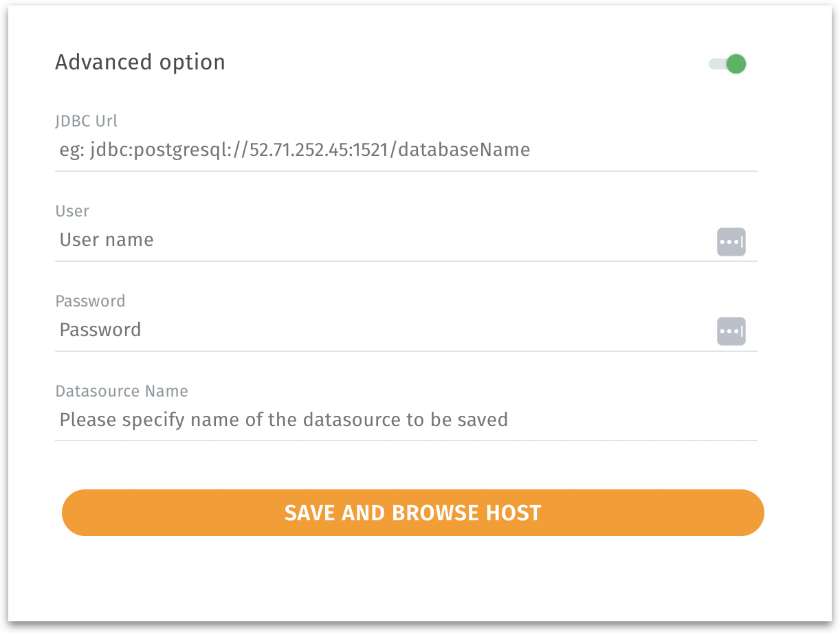Click the Datasource Name label
The height and width of the screenshot is (633, 840).
pos(121,391)
